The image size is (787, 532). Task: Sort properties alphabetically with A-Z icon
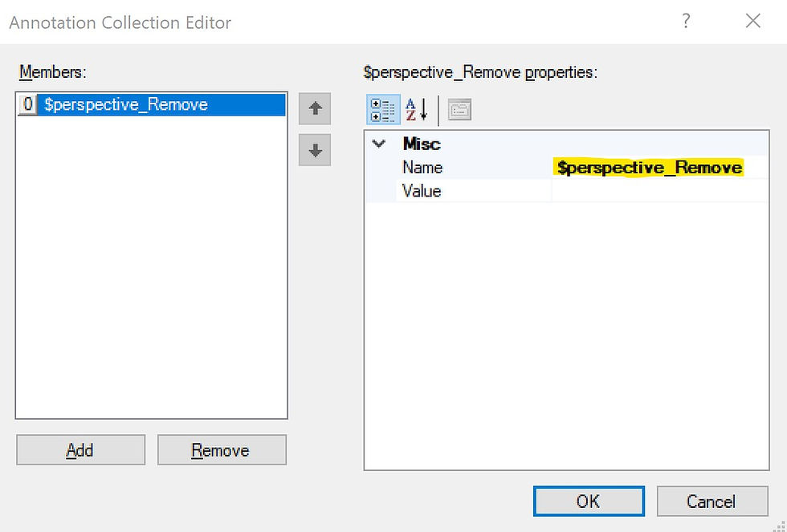pos(416,110)
